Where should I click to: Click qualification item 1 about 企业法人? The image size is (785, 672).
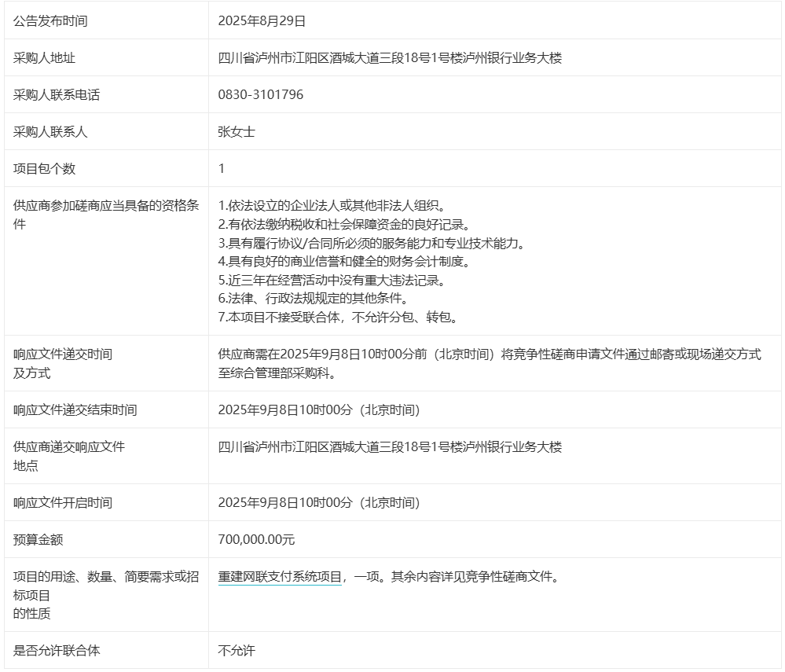tap(332, 206)
